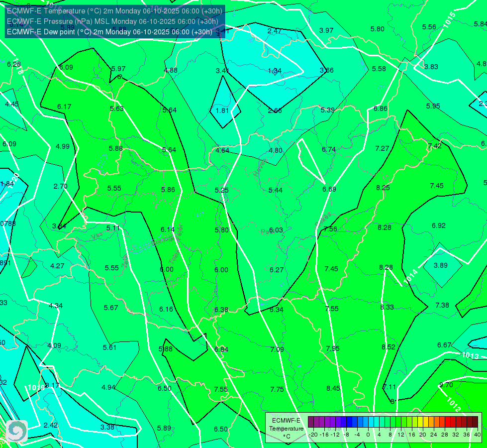
Task: Click the dew point value 7.56
Action: [x=330, y=229]
